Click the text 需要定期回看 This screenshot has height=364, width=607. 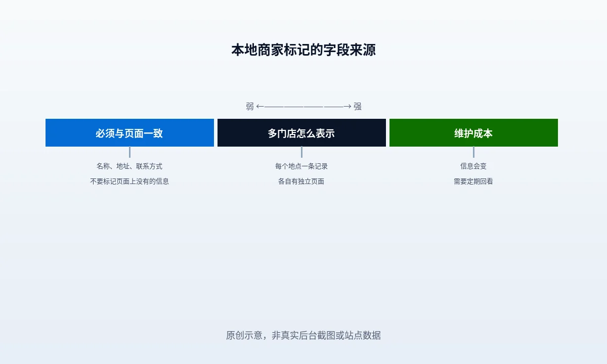coord(473,181)
